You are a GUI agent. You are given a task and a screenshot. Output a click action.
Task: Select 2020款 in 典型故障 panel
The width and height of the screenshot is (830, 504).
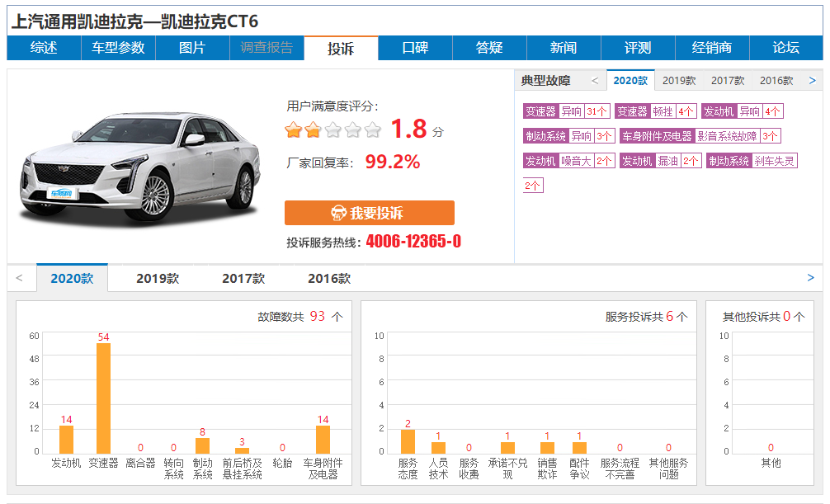click(630, 81)
